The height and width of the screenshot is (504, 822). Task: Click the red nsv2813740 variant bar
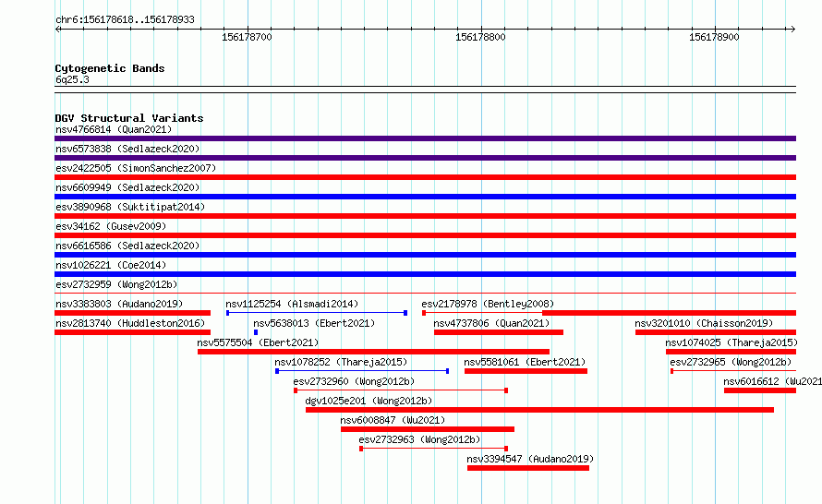tap(133, 332)
